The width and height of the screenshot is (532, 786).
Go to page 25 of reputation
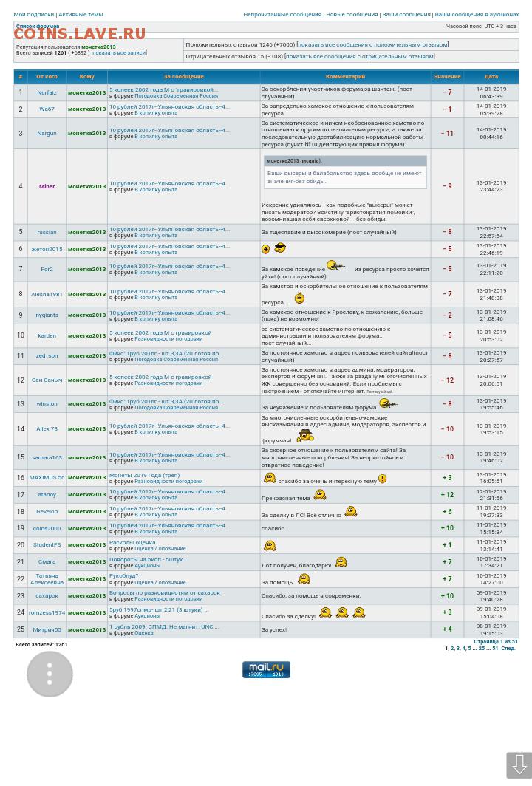tap(481, 648)
